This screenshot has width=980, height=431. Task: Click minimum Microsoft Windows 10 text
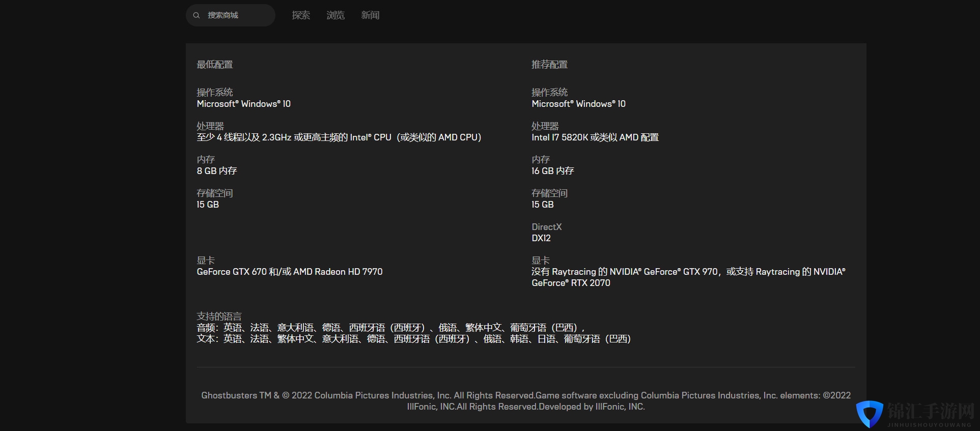[244, 104]
